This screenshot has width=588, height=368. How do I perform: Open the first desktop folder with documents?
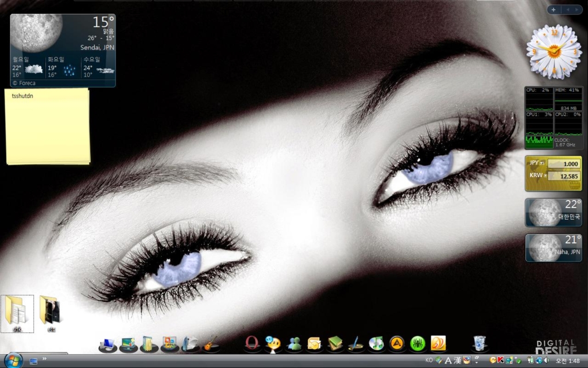(x=17, y=313)
